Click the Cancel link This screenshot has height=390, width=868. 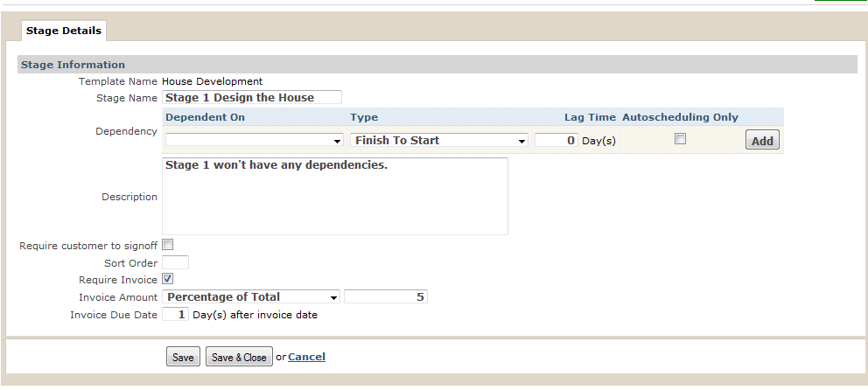pyautogui.click(x=306, y=357)
